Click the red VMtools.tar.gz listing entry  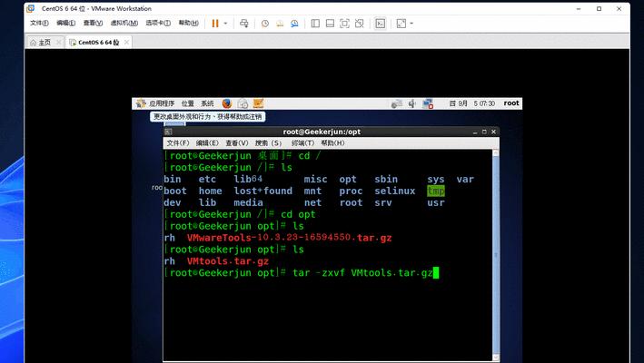pyautogui.click(x=228, y=260)
